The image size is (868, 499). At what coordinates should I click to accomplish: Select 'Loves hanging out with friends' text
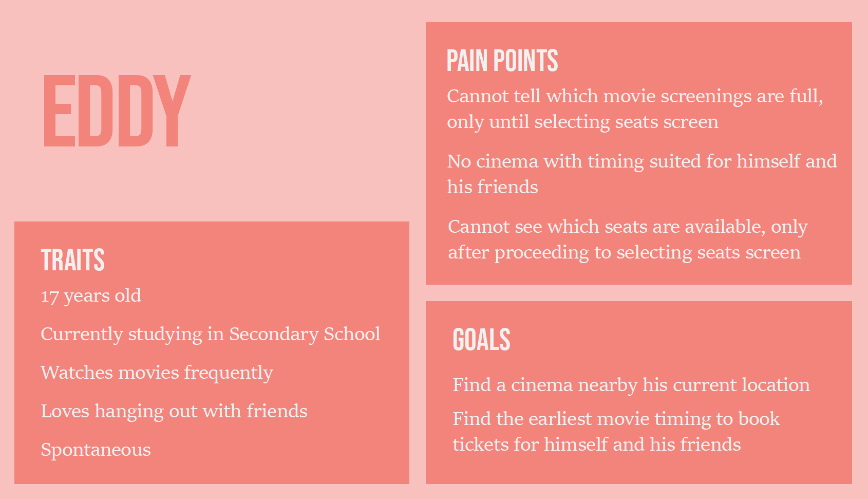[174, 411]
